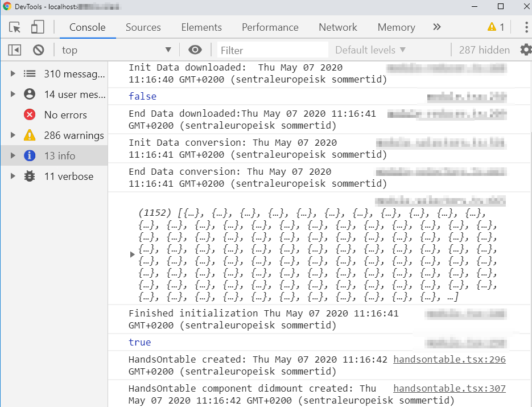Viewport: 532px width, 407px height.
Task: Click the verbose bug icon
Action: [30, 176]
